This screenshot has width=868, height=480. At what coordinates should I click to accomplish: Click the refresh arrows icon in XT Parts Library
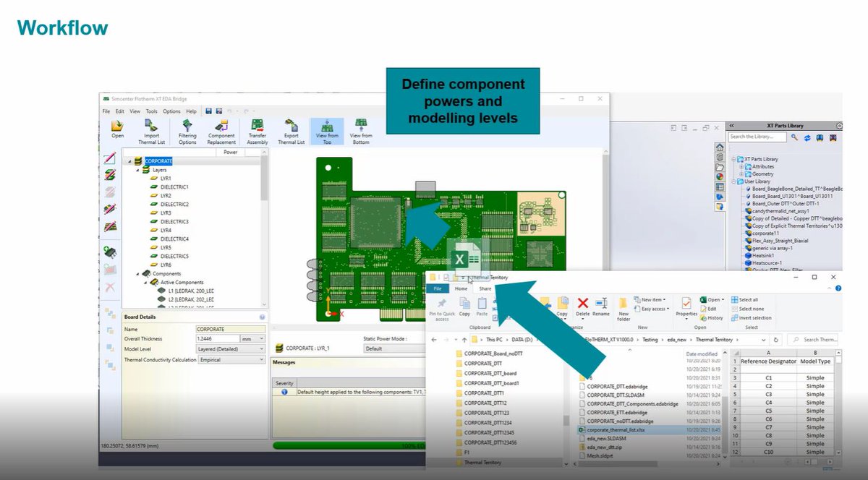pyautogui.click(x=807, y=137)
